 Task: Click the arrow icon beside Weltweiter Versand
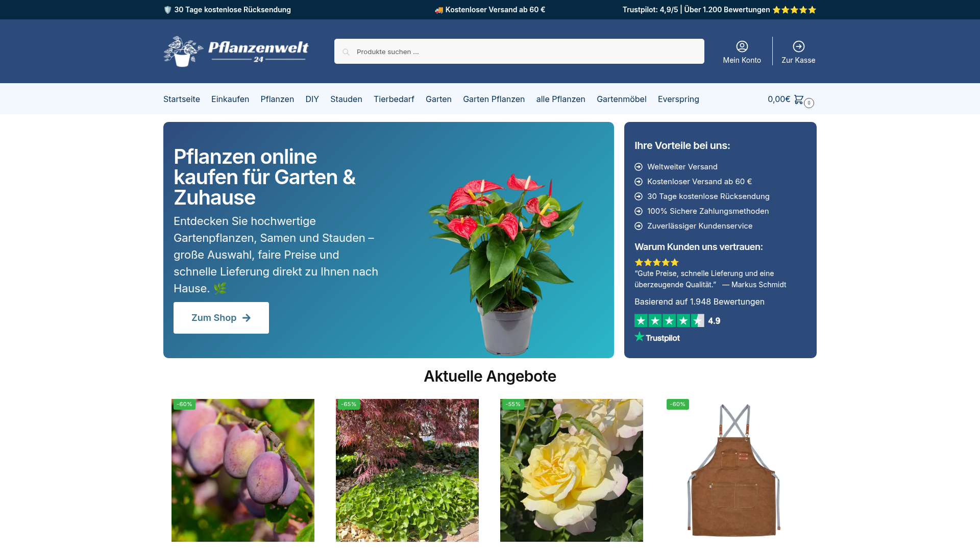point(639,167)
